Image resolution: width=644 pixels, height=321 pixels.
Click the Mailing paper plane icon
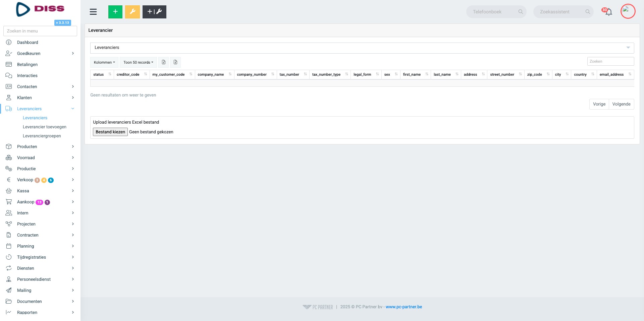coord(9,290)
